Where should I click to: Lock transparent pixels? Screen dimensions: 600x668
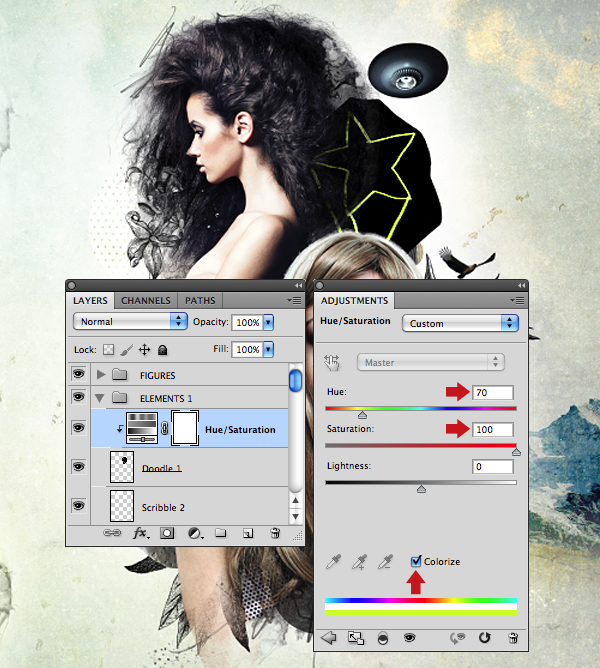coord(109,350)
